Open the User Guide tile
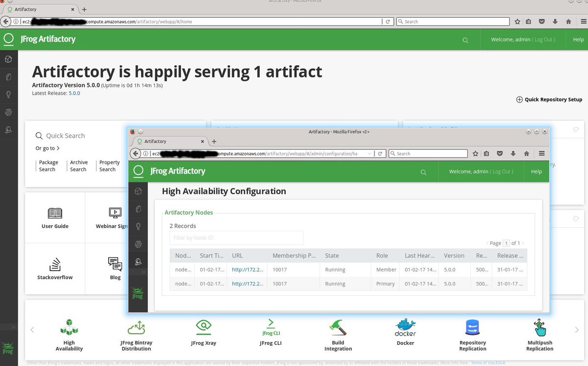The height and width of the screenshot is (366, 588). [x=55, y=218]
